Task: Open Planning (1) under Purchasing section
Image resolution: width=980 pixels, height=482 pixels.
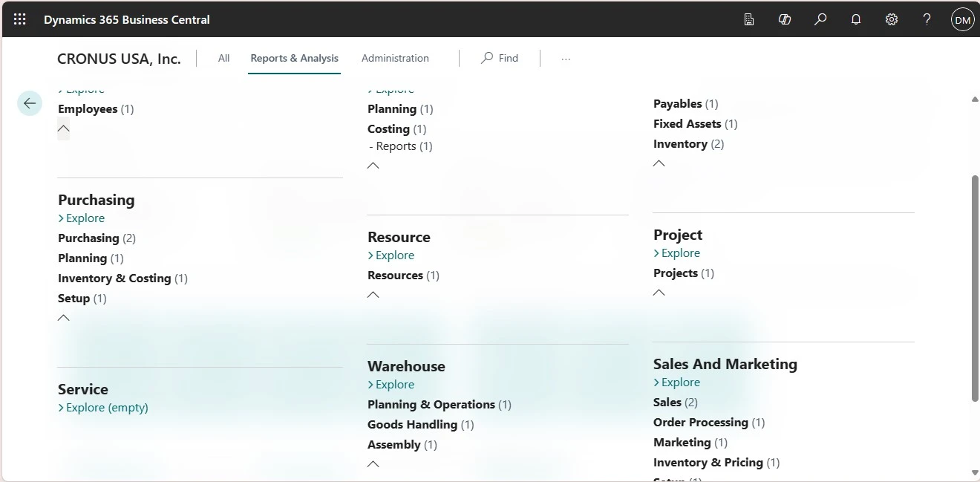Action: tap(91, 258)
